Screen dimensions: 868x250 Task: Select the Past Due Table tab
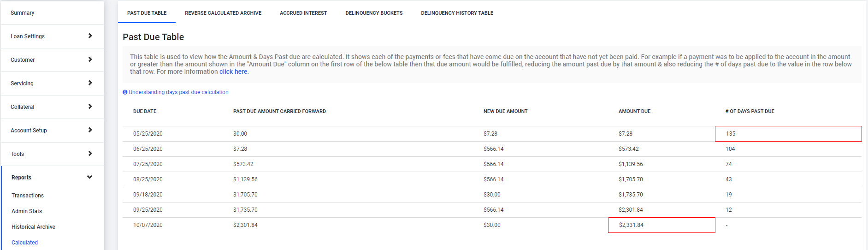[147, 13]
